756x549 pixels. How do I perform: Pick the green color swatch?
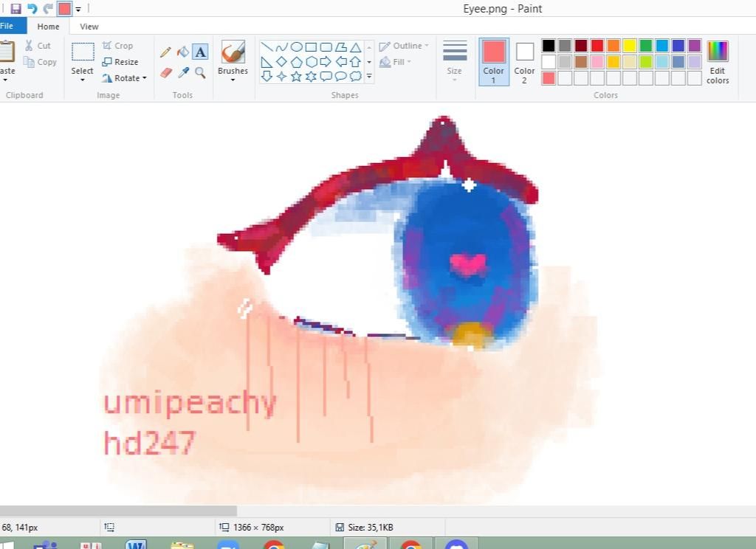coord(645,46)
